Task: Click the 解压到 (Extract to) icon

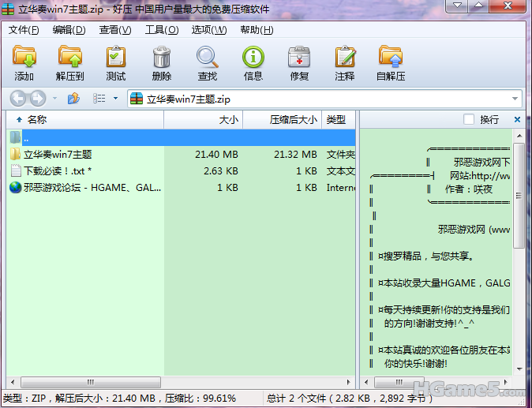Action: coord(69,63)
